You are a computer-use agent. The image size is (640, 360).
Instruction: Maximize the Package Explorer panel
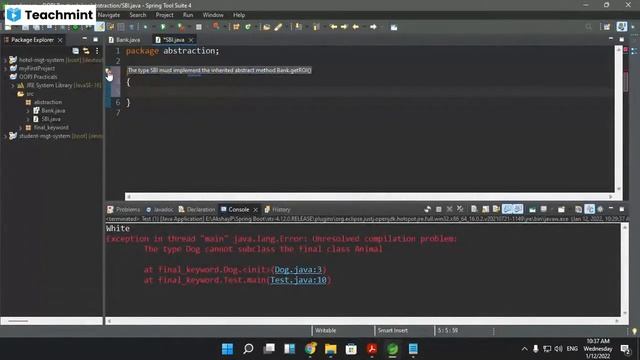(96, 39)
